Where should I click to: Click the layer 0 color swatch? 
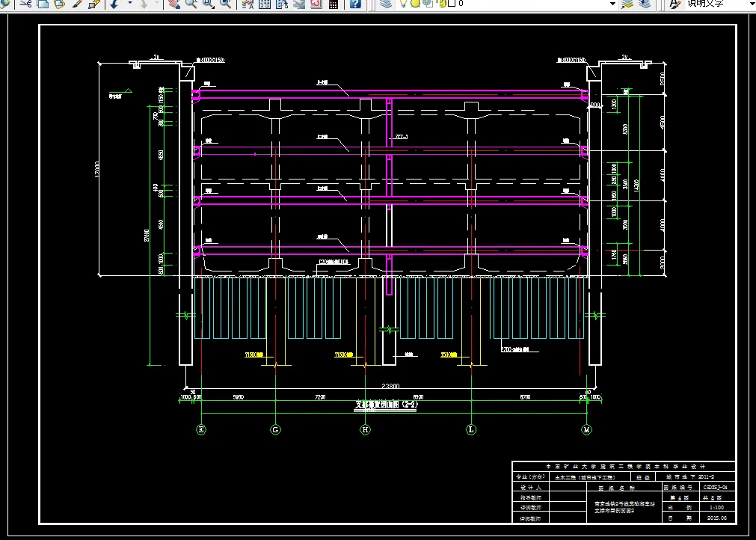[452, 4]
